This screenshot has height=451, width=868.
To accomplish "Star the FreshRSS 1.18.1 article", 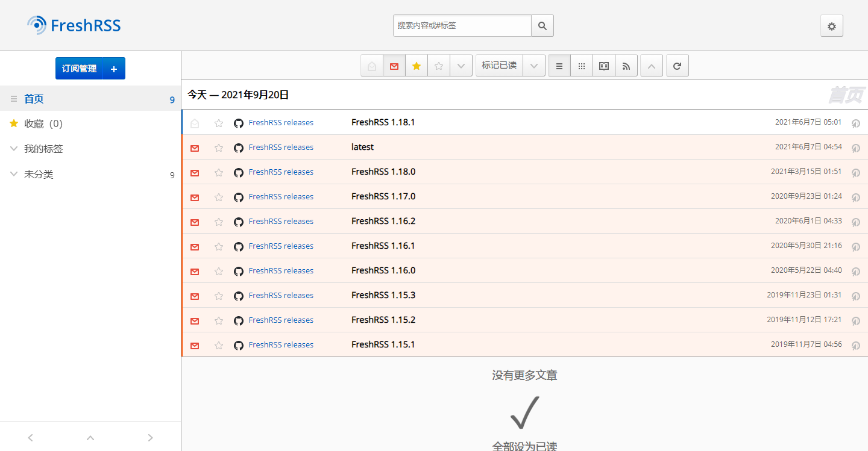I will [x=219, y=123].
